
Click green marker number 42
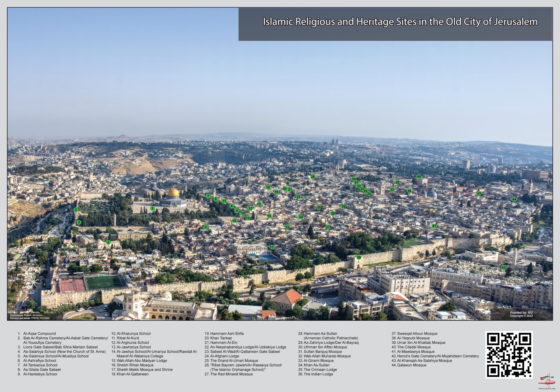504,268
